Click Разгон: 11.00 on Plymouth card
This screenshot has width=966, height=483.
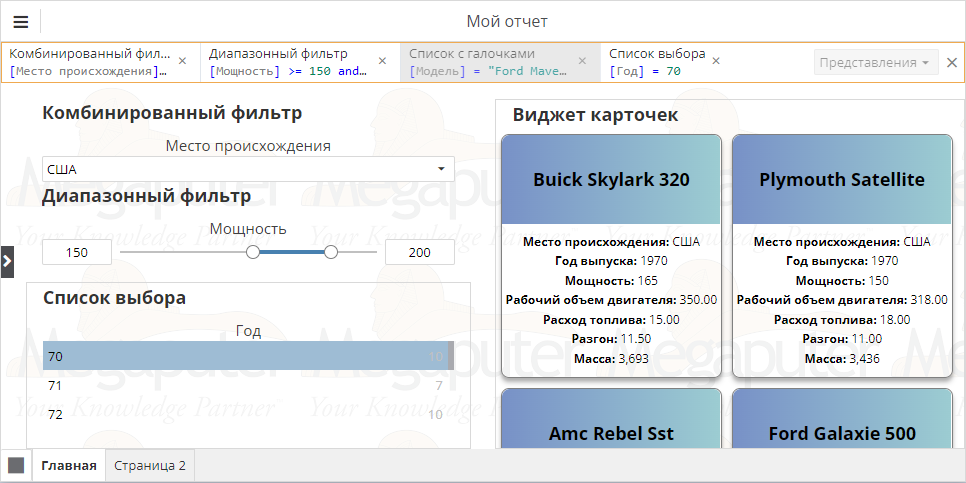(842, 339)
